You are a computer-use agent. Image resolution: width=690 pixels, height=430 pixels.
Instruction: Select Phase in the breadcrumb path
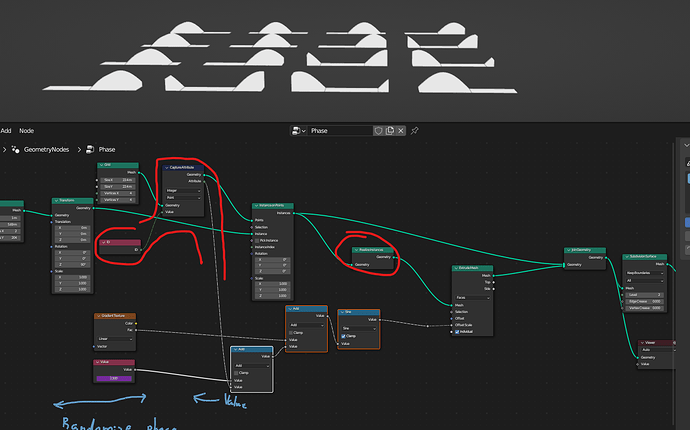click(x=107, y=150)
